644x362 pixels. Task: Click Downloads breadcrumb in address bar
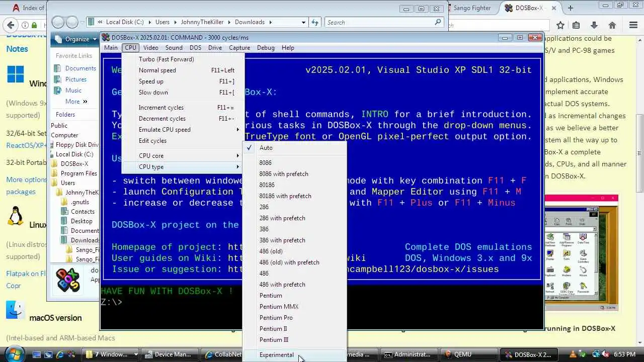point(250,22)
